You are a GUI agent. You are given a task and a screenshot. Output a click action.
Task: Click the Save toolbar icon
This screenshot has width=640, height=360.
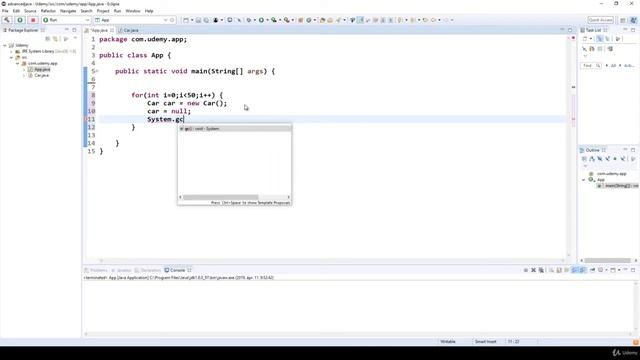tap(198, 20)
